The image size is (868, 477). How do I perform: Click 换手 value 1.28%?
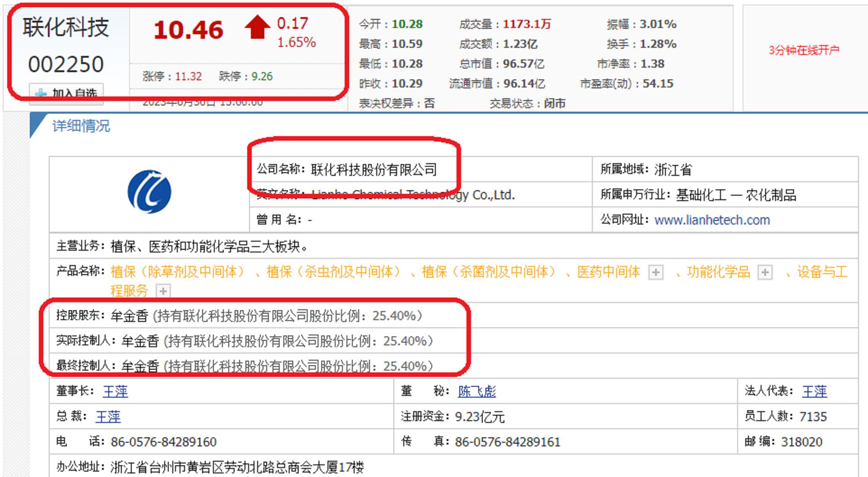[x=658, y=44]
